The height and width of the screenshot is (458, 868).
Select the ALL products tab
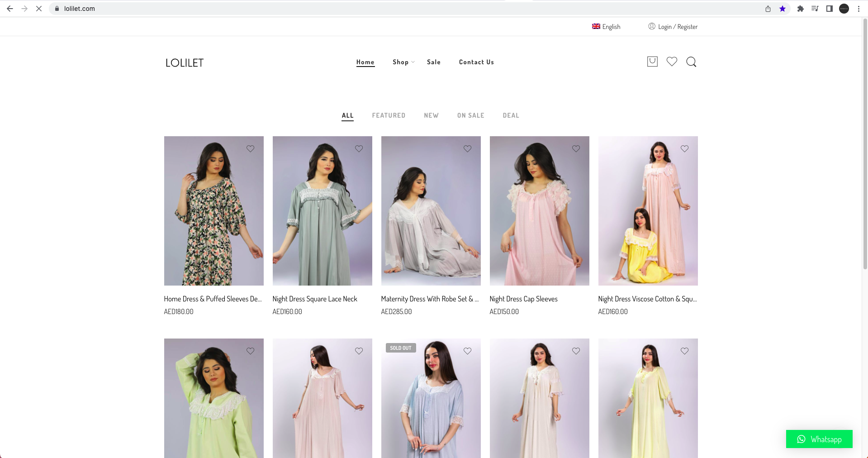coord(347,115)
